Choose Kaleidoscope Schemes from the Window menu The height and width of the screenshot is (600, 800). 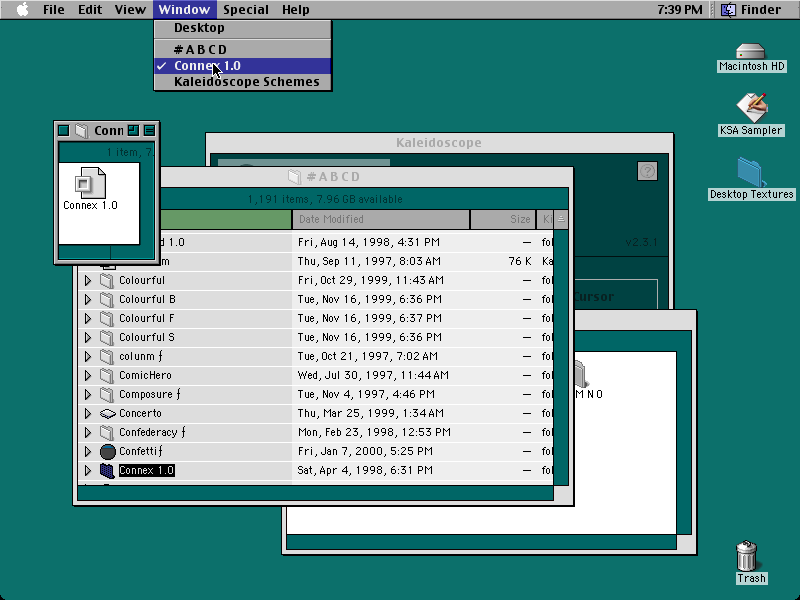(243, 82)
